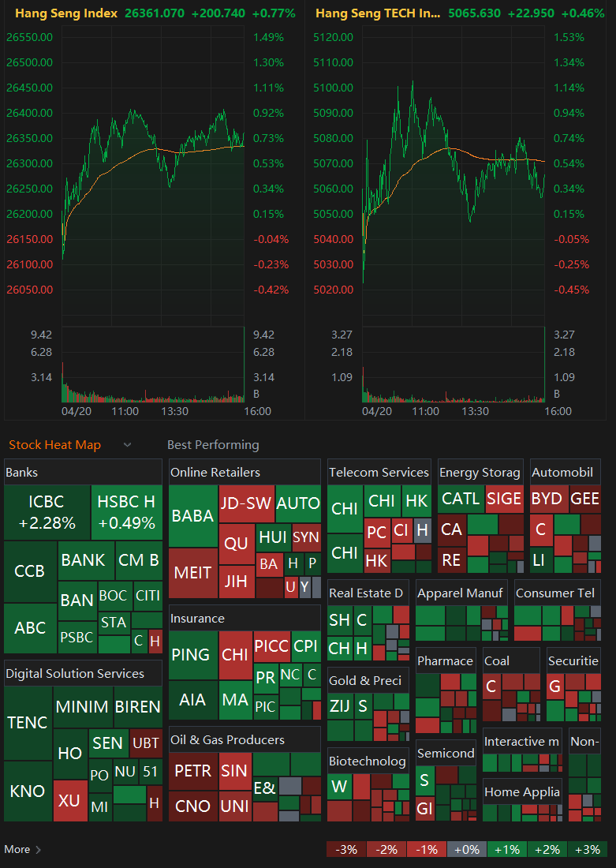
Task: Open the Hang Seng Index title
Action: [x=66, y=13]
